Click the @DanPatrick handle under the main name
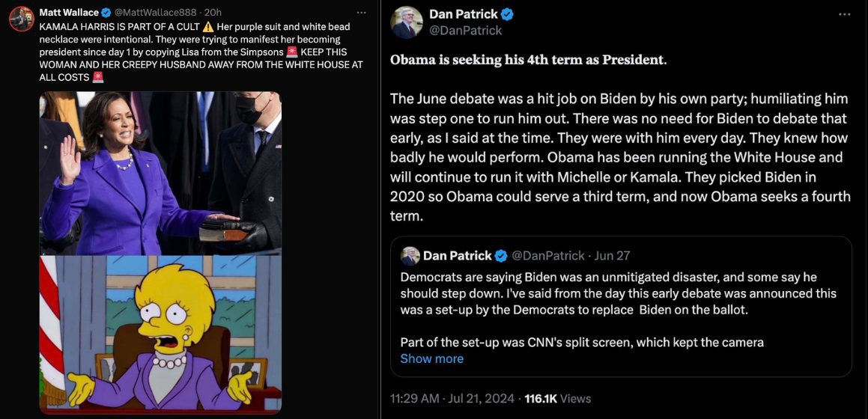 pos(465,31)
